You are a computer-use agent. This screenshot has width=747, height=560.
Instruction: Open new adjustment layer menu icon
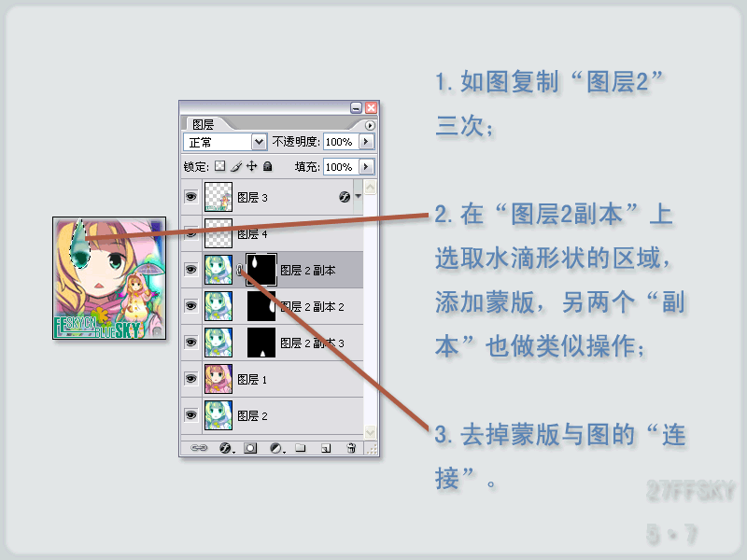click(x=276, y=448)
